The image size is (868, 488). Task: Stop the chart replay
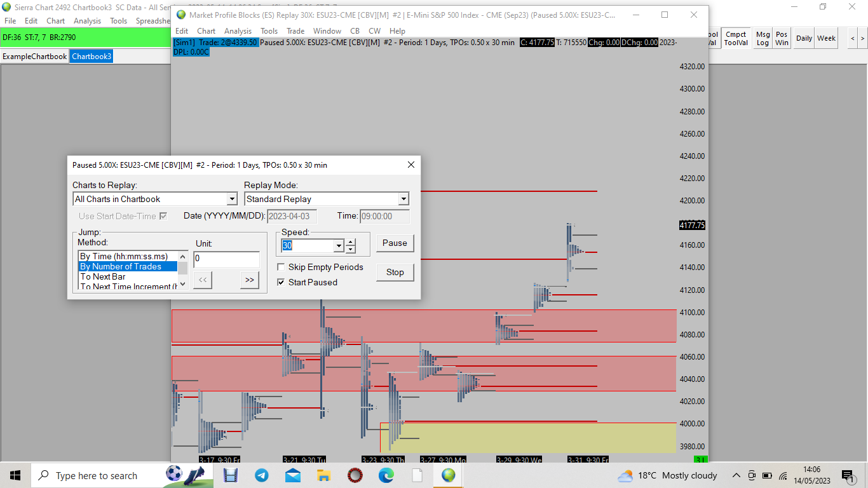click(x=395, y=272)
